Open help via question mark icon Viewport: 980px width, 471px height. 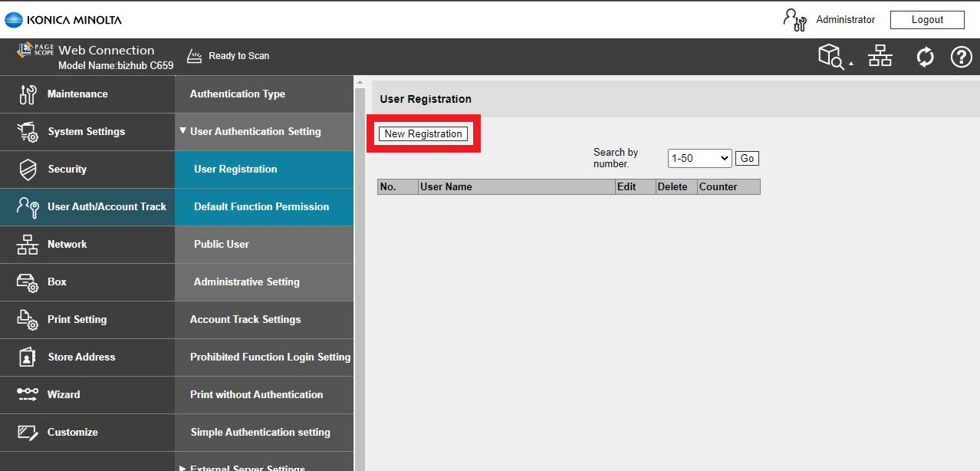[961, 57]
